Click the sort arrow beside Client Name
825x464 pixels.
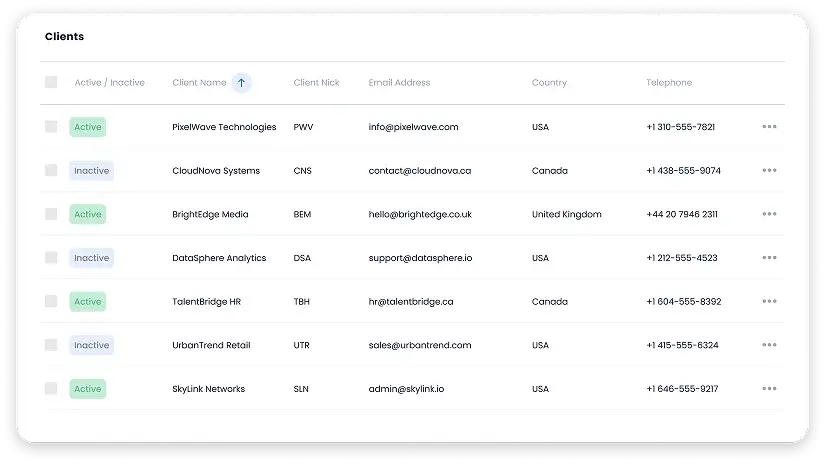242,83
